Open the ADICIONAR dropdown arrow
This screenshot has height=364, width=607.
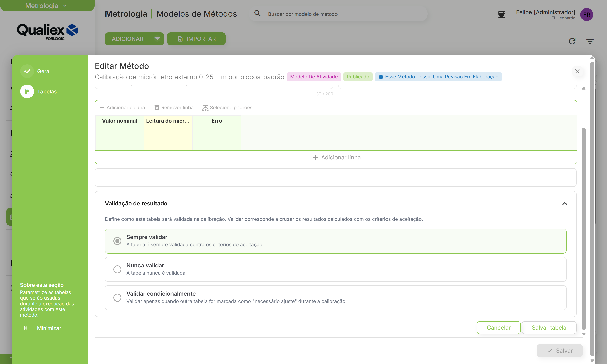pos(157,38)
